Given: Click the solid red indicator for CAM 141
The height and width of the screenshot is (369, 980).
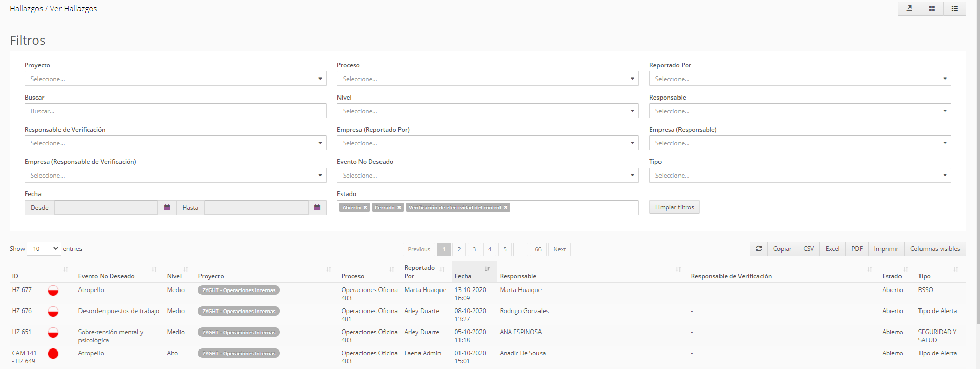Looking at the screenshot, I should point(53,354).
